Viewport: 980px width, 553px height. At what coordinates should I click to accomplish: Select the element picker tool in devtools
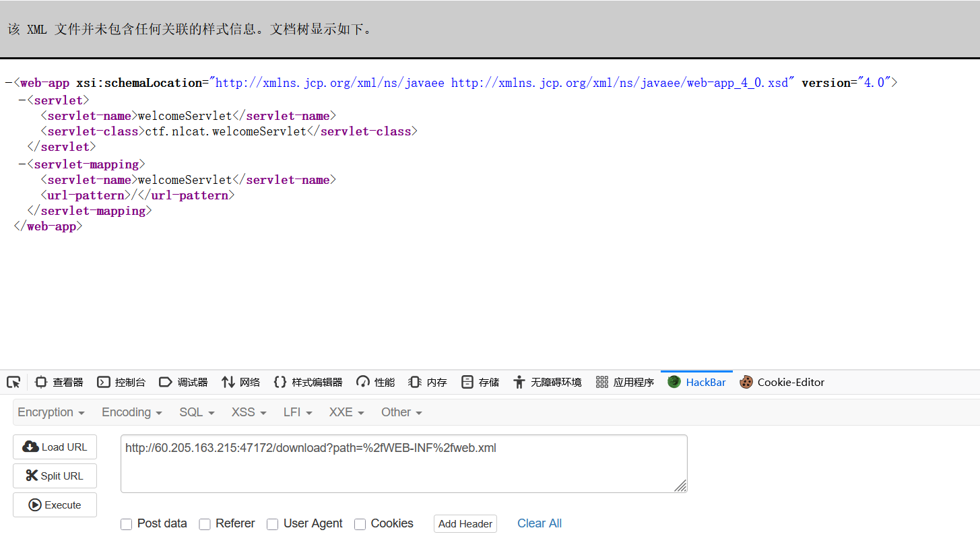point(13,382)
